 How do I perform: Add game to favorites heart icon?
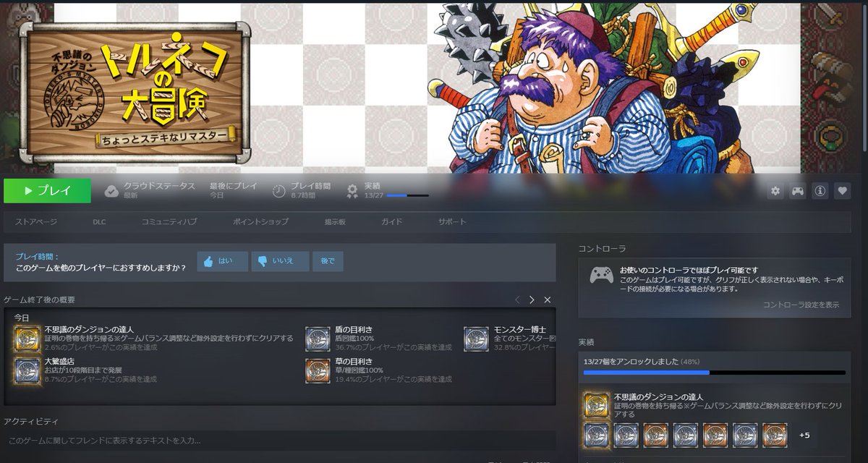coord(842,191)
